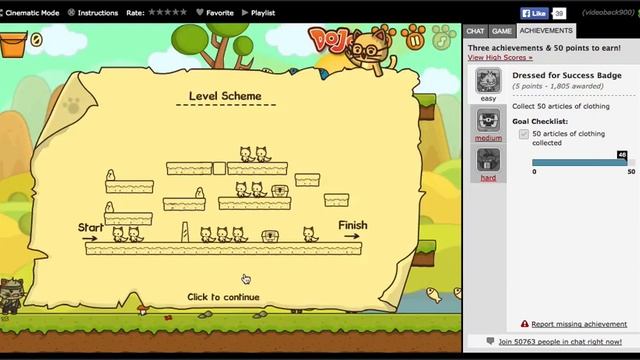Click the Facebook like count 39
The image size is (640, 360).
[559, 13]
